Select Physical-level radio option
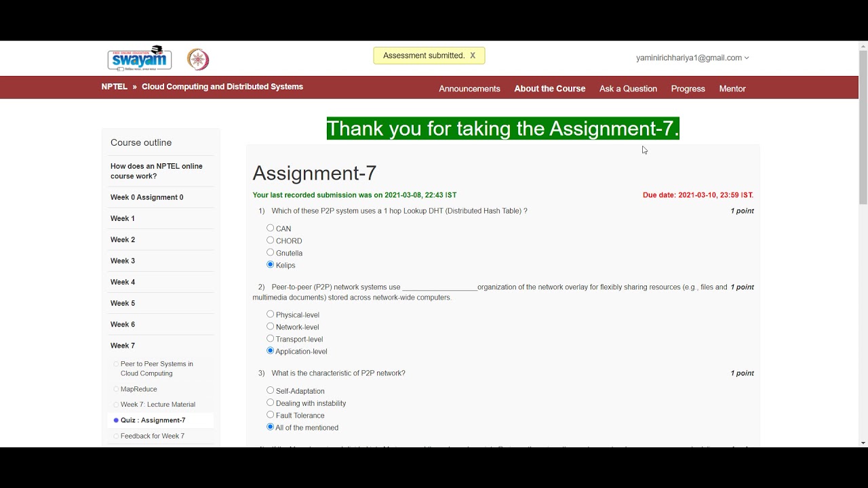The height and width of the screenshot is (488, 868). click(270, 314)
